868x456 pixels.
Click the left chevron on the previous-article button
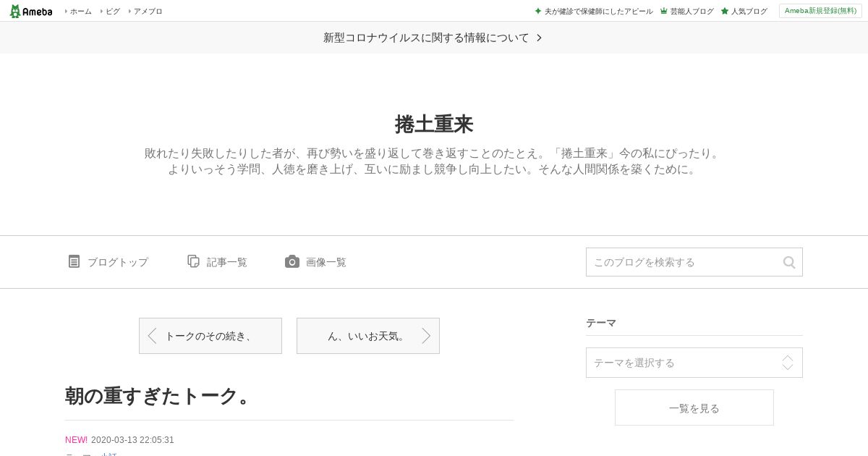point(152,336)
